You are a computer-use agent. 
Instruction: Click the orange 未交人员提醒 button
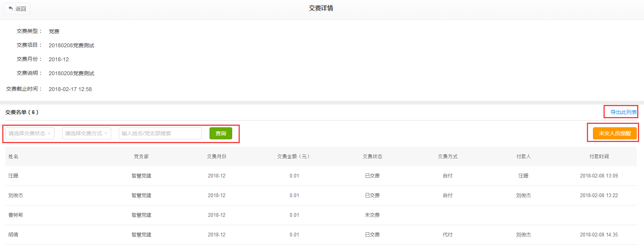[x=615, y=133]
